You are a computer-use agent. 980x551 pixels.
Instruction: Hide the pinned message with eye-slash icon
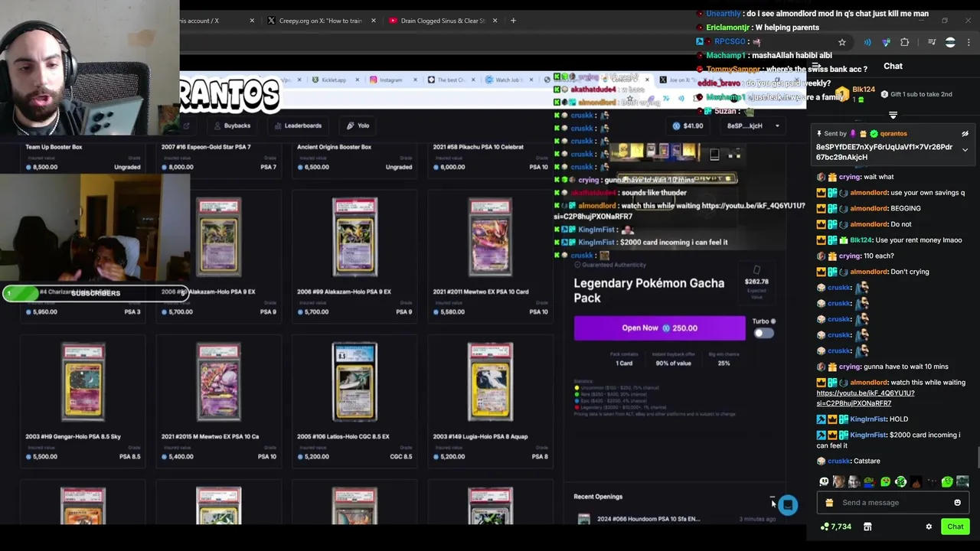pos(965,134)
